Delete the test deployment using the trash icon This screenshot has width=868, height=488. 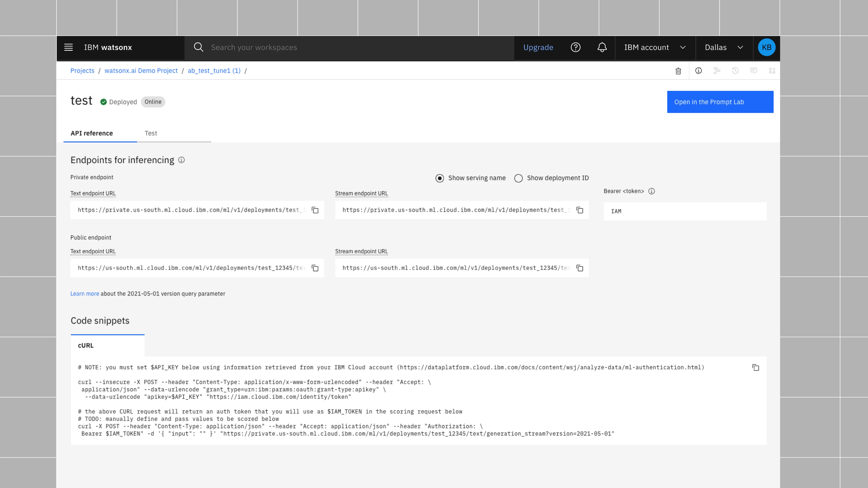(678, 71)
